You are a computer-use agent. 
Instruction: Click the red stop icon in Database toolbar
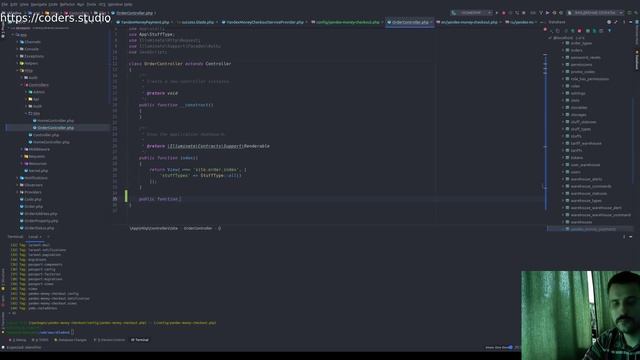(579, 31)
